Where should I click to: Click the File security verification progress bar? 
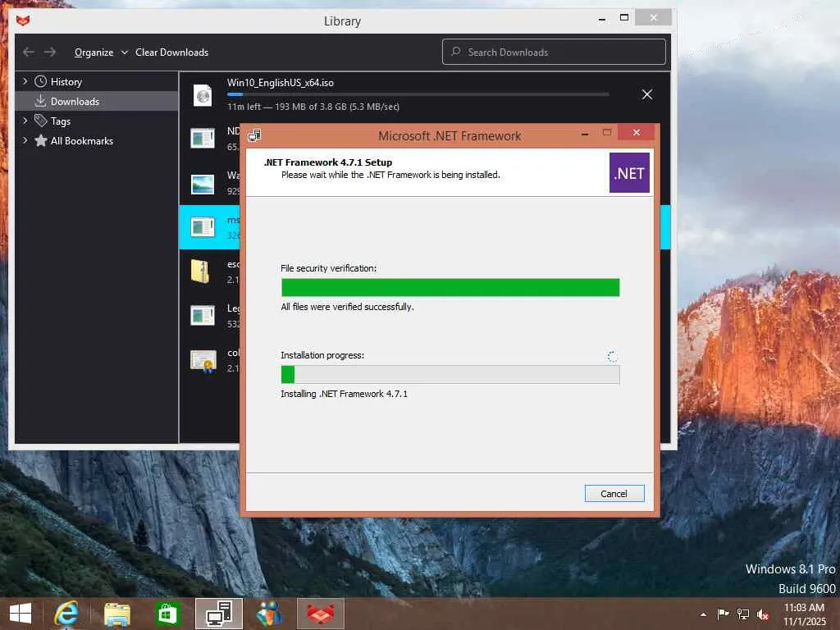[x=450, y=287]
